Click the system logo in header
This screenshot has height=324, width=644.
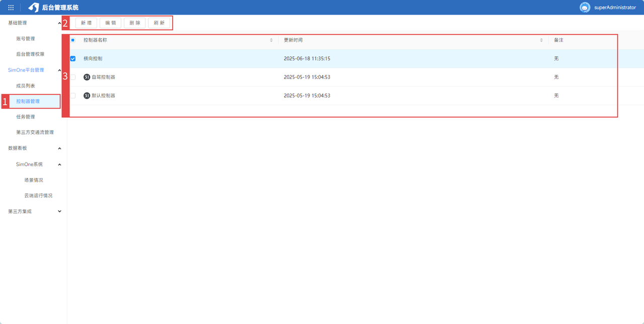(34, 8)
